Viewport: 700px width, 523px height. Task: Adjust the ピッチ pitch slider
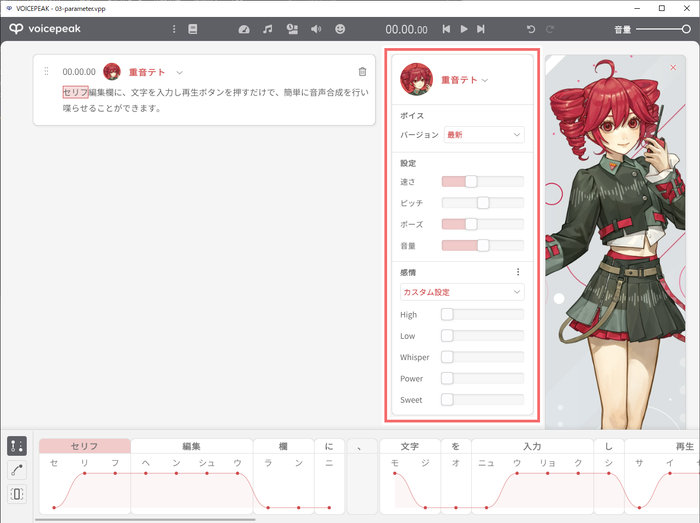tap(483, 203)
